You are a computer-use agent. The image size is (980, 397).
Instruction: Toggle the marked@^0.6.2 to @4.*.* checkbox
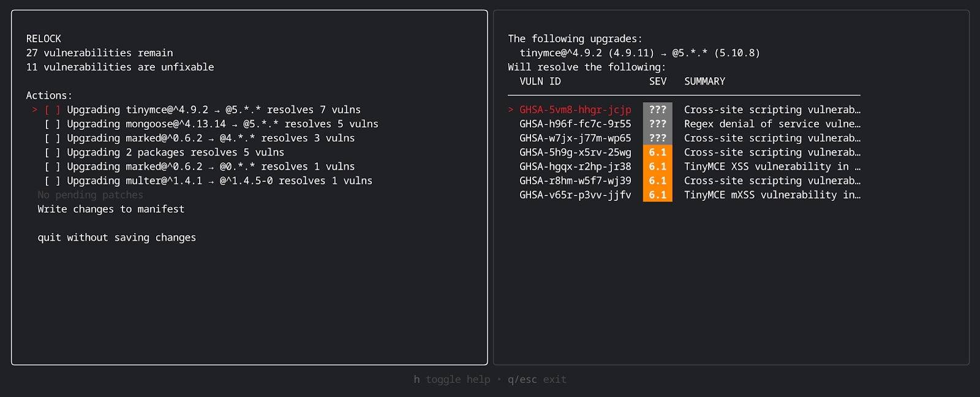pyautogui.click(x=52, y=138)
